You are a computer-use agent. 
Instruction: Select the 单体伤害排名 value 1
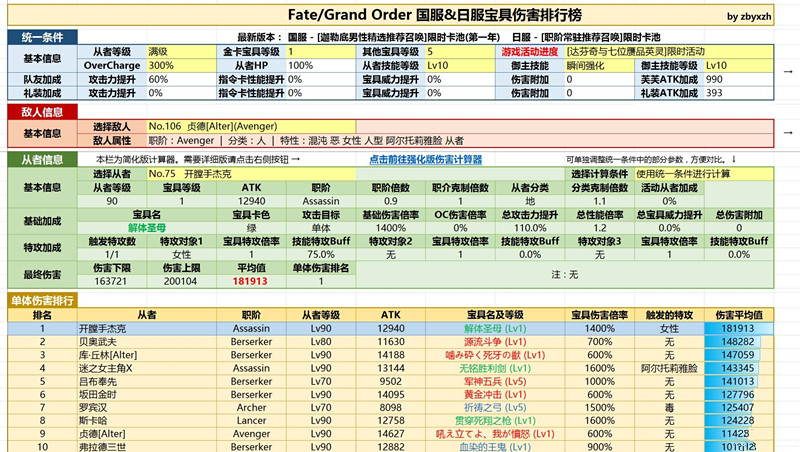click(321, 281)
